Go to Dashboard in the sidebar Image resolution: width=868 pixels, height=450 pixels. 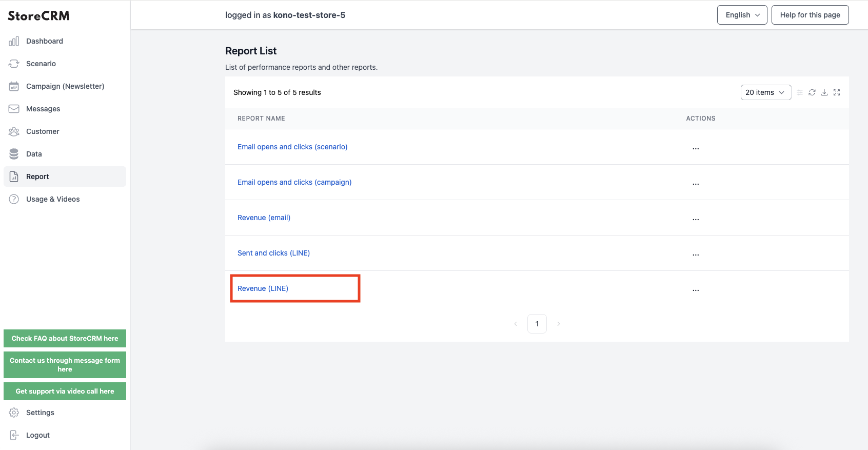tap(65, 41)
